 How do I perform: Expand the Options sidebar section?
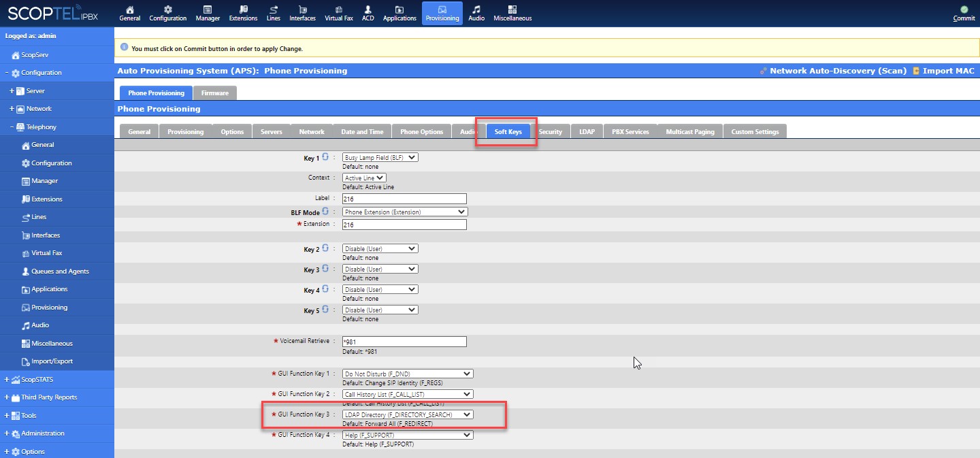[7, 451]
